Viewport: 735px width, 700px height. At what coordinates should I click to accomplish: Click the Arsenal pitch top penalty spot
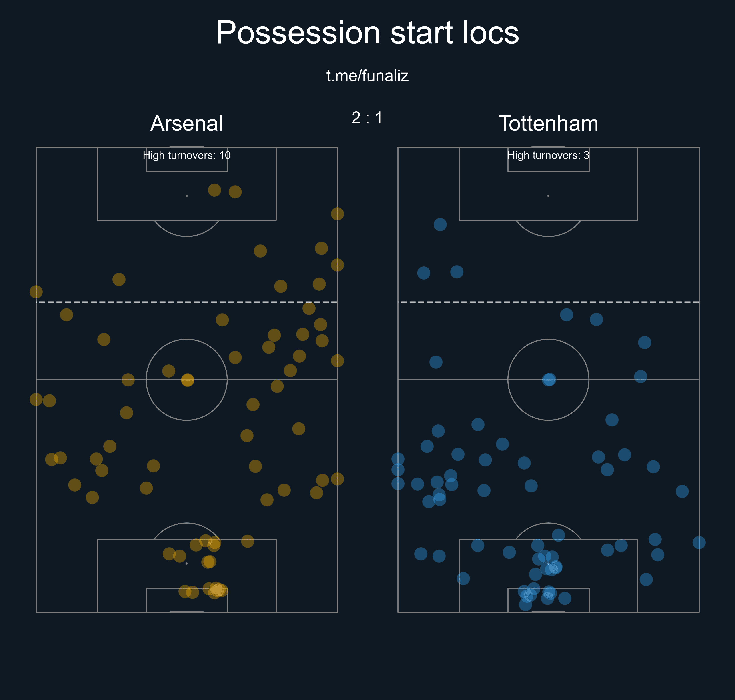coord(186,196)
